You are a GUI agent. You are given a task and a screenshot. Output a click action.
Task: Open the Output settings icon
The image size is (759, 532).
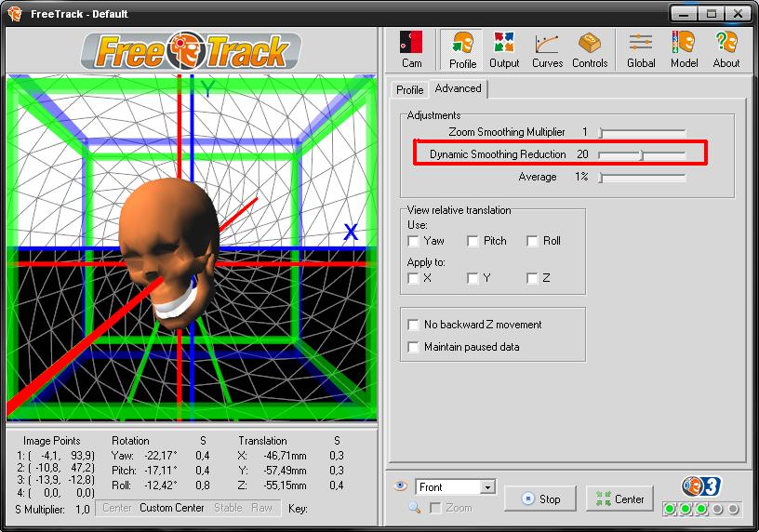click(504, 49)
